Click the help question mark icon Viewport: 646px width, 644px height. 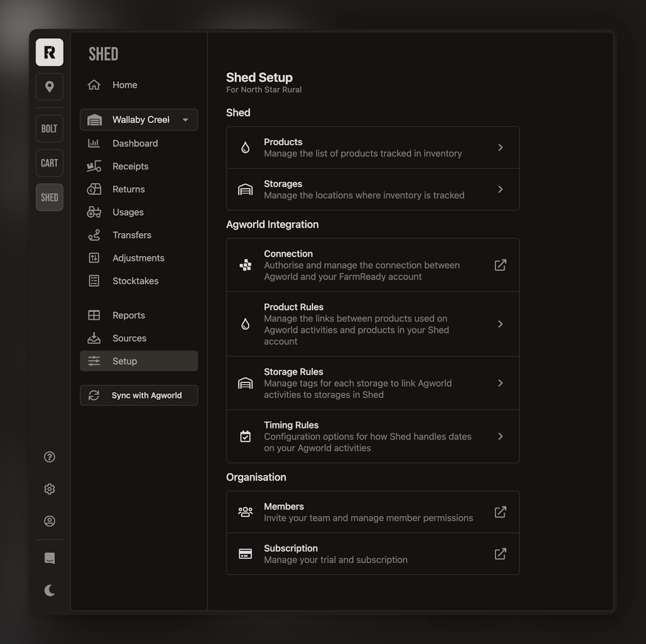50,457
